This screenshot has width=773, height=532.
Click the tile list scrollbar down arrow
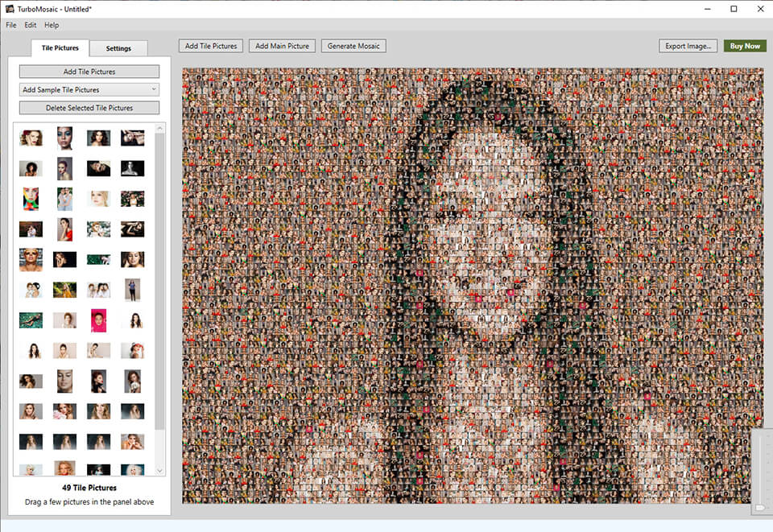(159, 470)
